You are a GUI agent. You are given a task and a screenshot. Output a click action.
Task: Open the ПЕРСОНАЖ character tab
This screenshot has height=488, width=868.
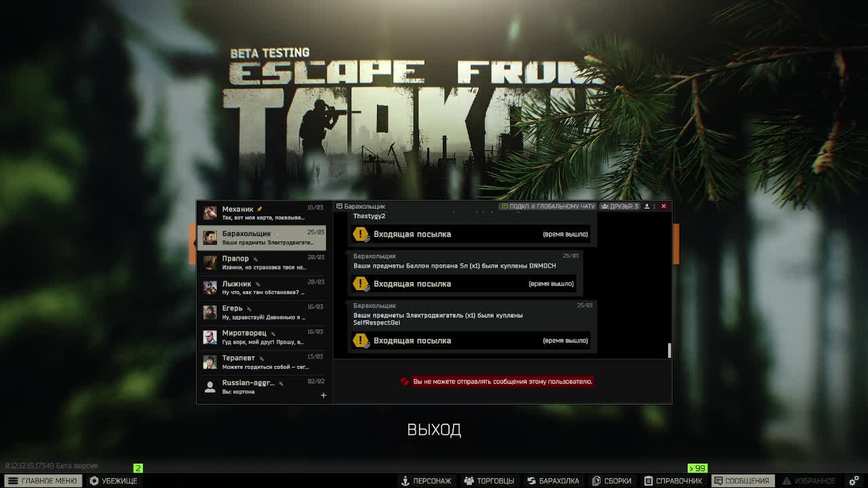coord(426,481)
